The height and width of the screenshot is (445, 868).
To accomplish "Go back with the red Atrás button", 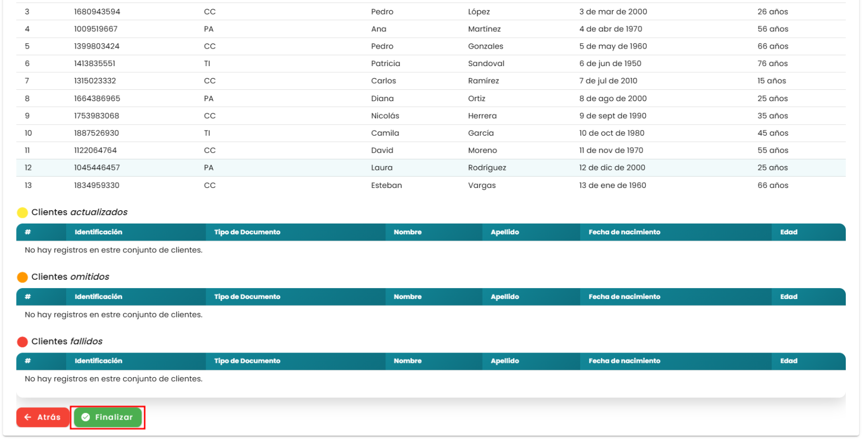I will [43, 417].
